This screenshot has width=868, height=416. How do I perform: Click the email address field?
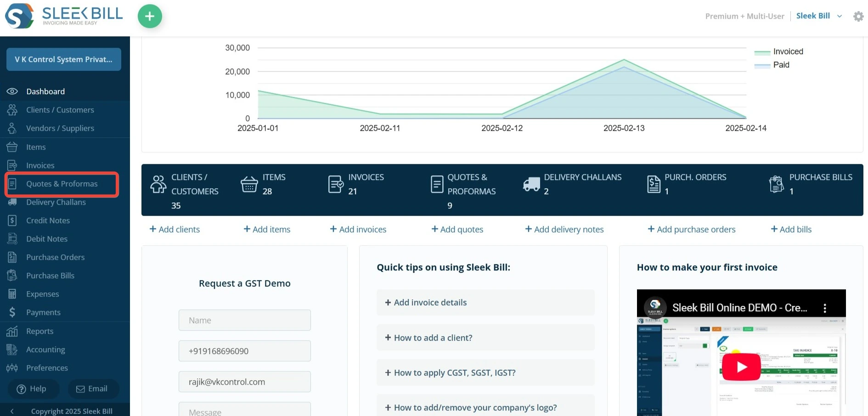[245, 382]
